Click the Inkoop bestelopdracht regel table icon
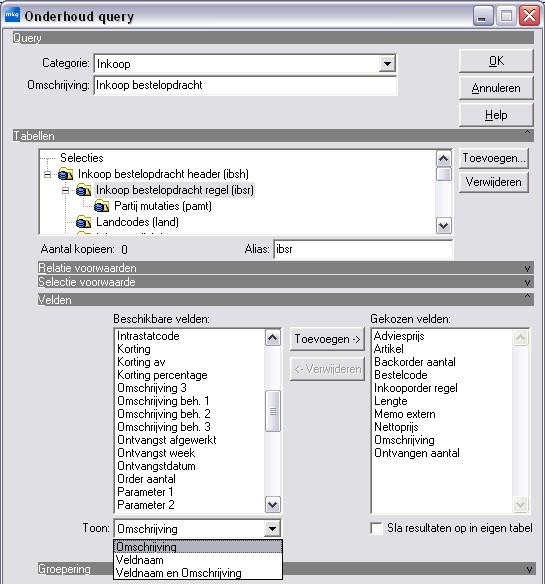 tap(83, 190)
